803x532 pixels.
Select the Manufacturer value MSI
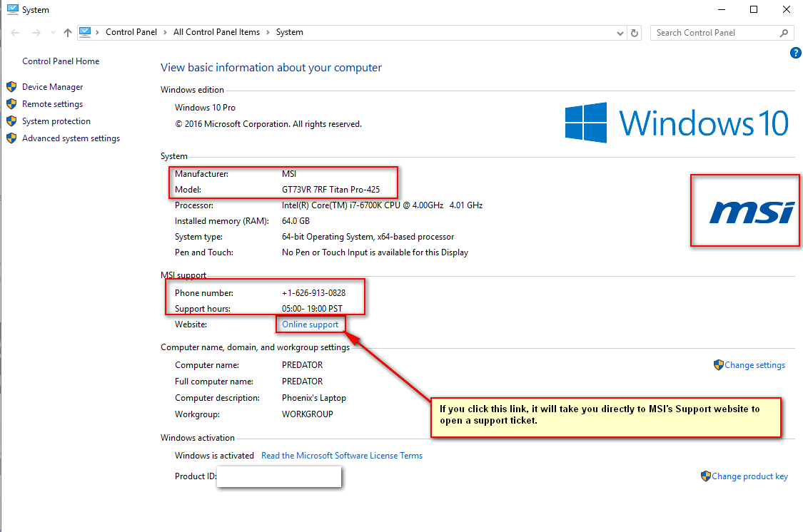coord(289,174)
